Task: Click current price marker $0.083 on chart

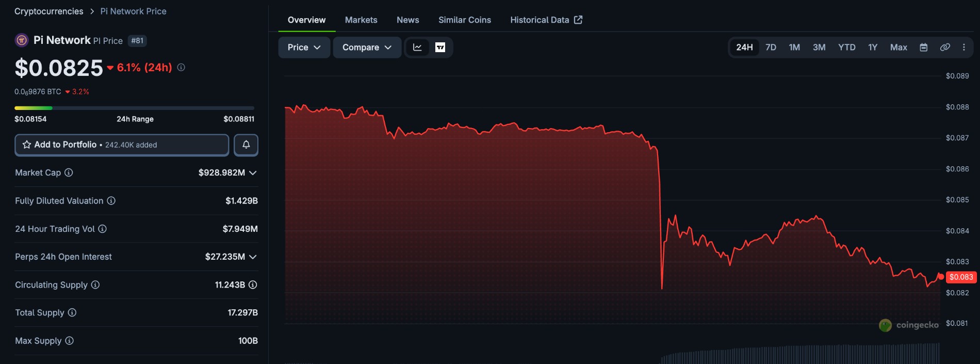Action: [961, 277]
